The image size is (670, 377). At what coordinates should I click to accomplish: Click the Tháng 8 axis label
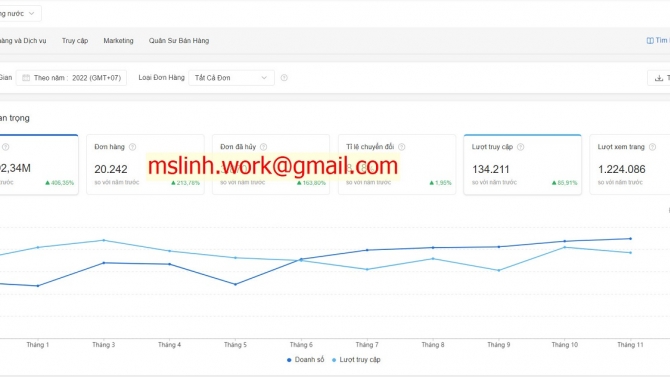click(x=433, y=345)
